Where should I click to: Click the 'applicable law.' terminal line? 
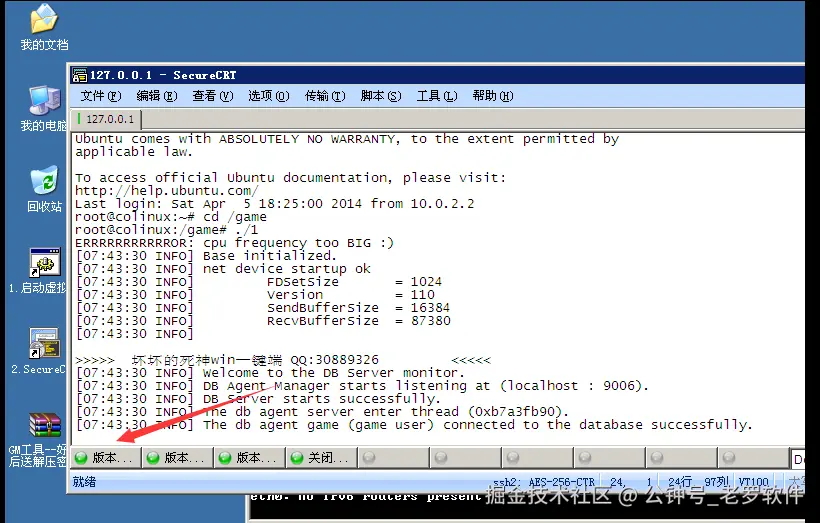[x=134, y=152]
